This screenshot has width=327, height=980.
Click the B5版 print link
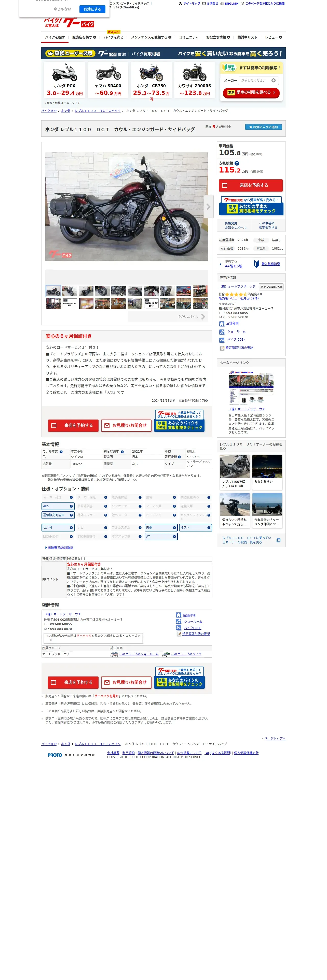238,266
